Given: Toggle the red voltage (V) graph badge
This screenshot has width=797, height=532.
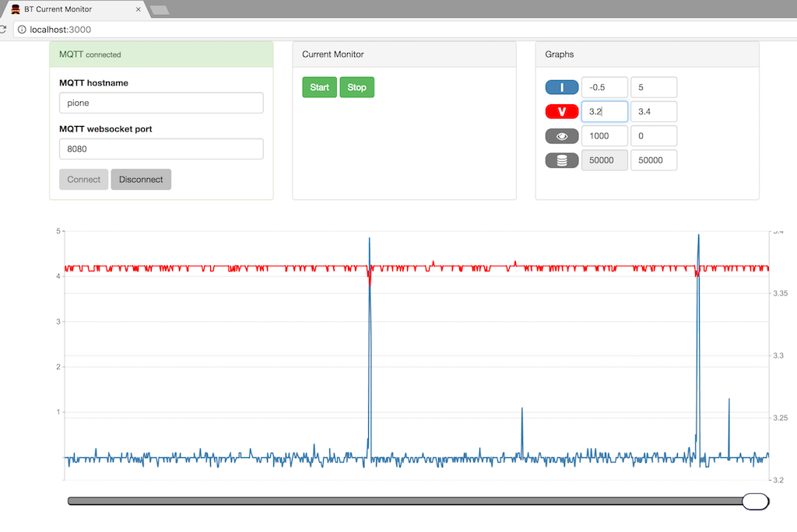Looking at the screenshot, I should (x=562, y=112).
